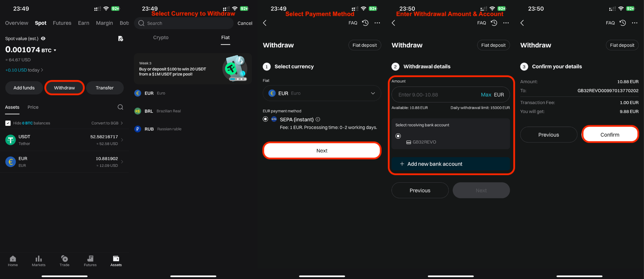Viewport: 644px width, 279px height.
Task: Focus the currency Search field
Action: point(184,23)
